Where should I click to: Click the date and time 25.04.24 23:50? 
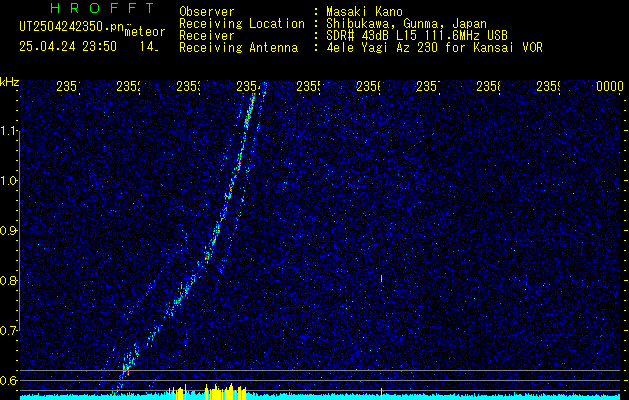tap(68, 47)
